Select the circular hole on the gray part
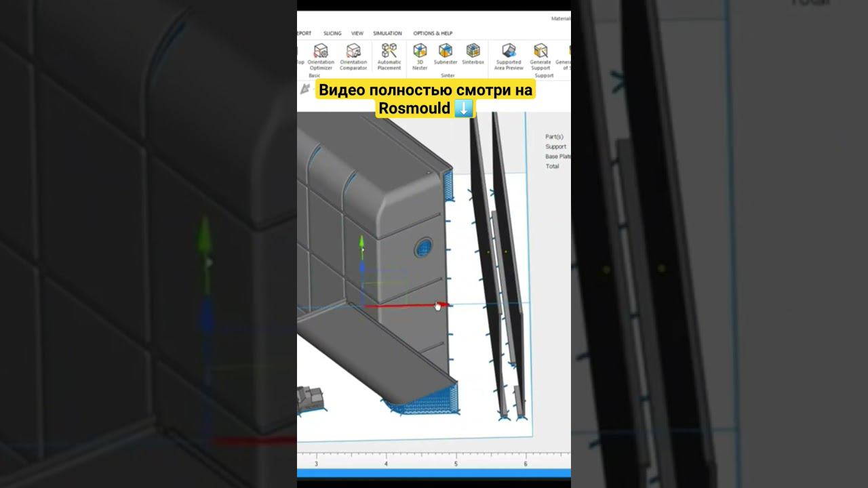Image resolution: width=868 pixels, height=488 pixels. tap(423, 247)
